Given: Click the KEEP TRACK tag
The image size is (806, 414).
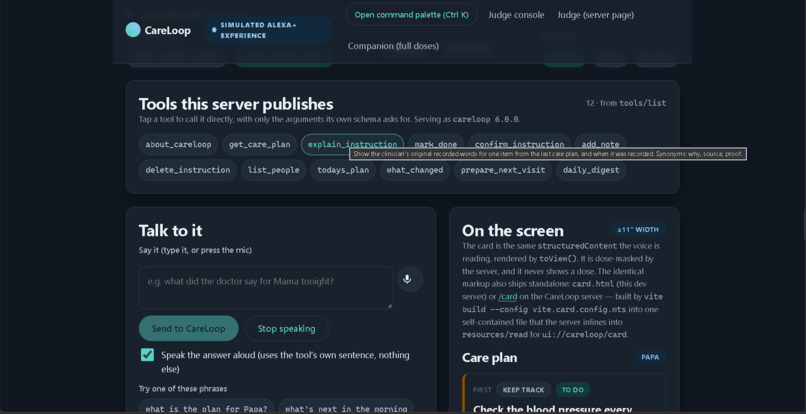Looking at the screenshot, I should pos(523,390).
